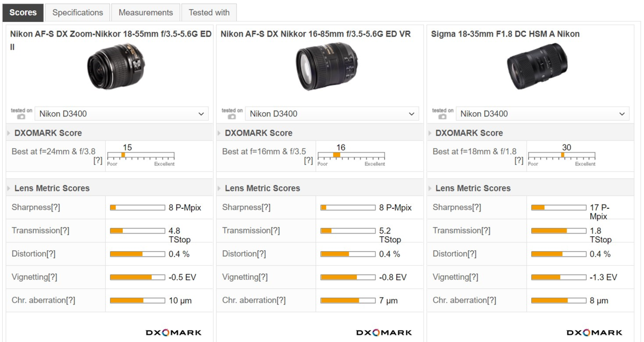Collapse DXOMARK Score section of Nikon 18-55mm

(9, 133)
